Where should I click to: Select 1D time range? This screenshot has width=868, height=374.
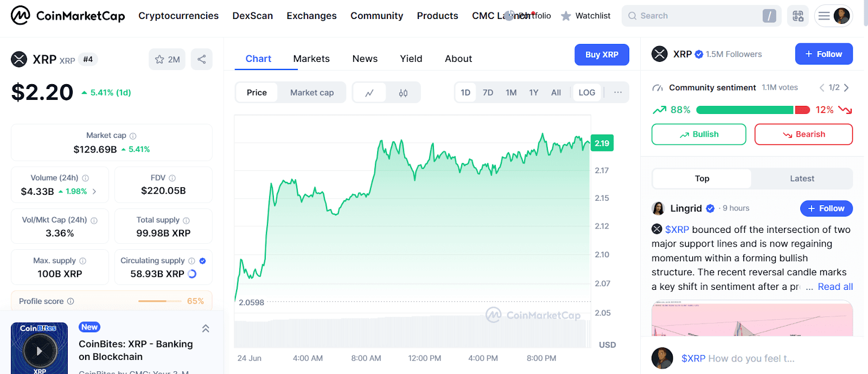(x=465, y=93)
